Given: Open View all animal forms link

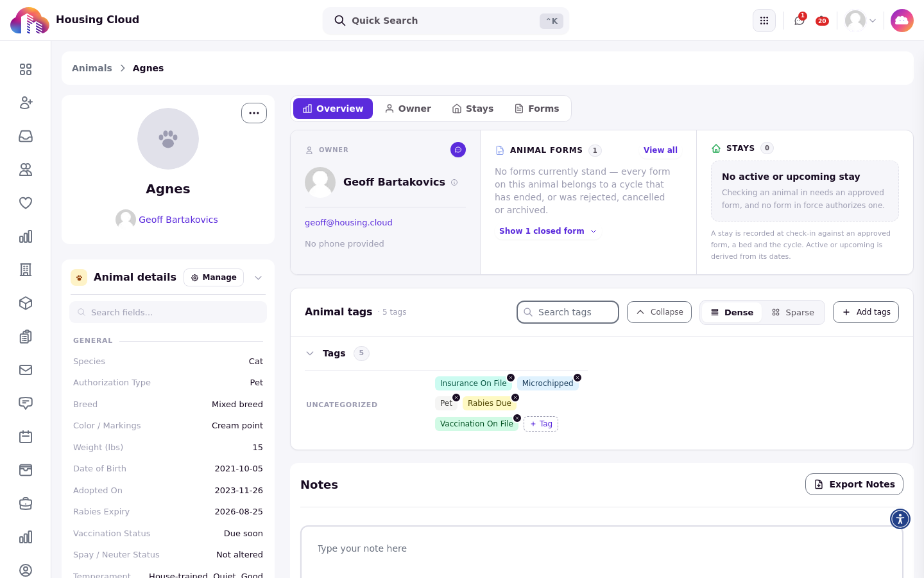Looking at the screenshot, I should 660,150.
